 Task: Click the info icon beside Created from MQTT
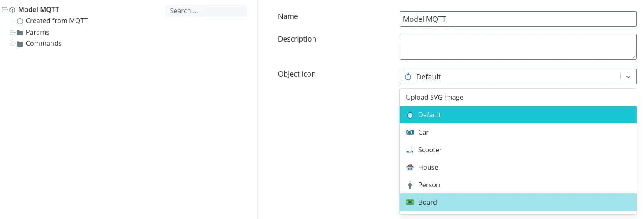[20, 21]
